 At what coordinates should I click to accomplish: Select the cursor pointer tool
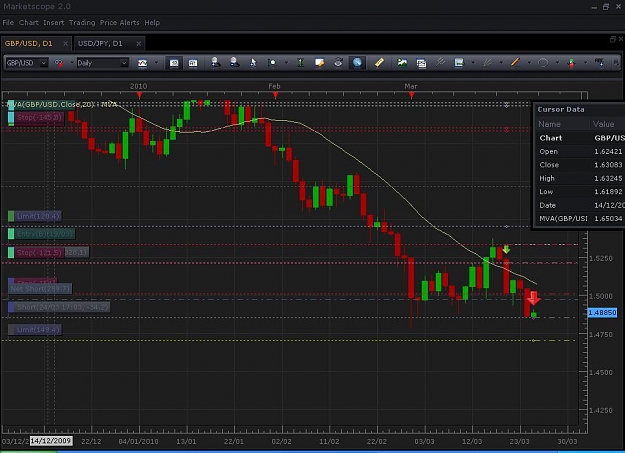253,63
